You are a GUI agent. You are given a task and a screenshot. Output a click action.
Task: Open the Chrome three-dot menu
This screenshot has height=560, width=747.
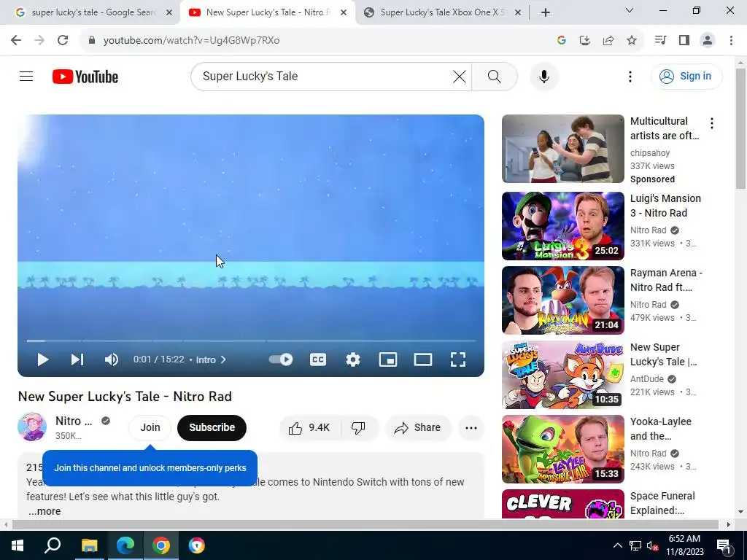731,40
